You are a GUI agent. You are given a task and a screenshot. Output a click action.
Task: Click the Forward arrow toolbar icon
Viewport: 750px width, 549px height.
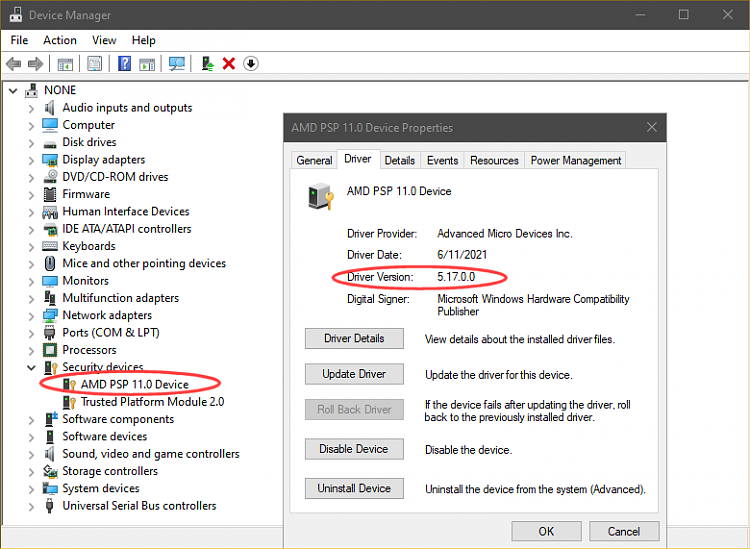(x=35, y=63)
